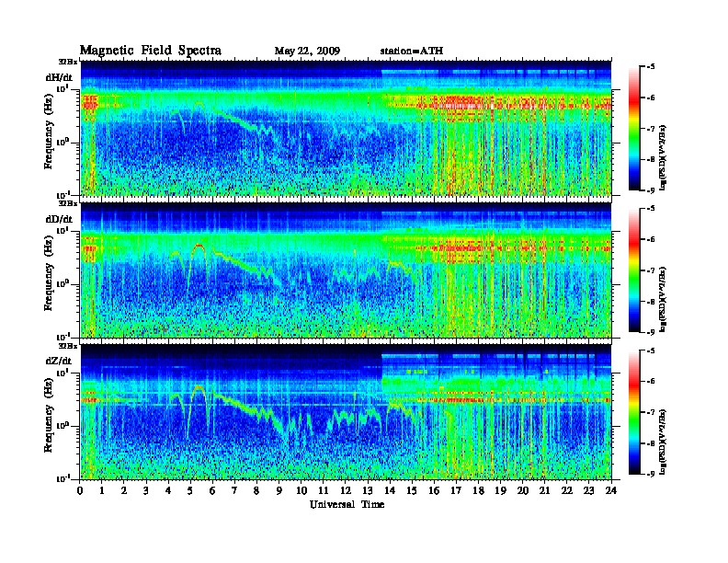This screenshot has width=728, height=563.
Task: Click the hour 24 tick label on the time axis
Action: 611,490
